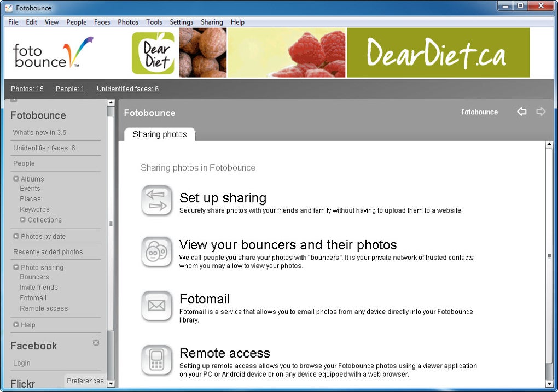Screen dimensions: 558x392
Task: Click the Fotomail envelope icon
Action: pos(156,306)
